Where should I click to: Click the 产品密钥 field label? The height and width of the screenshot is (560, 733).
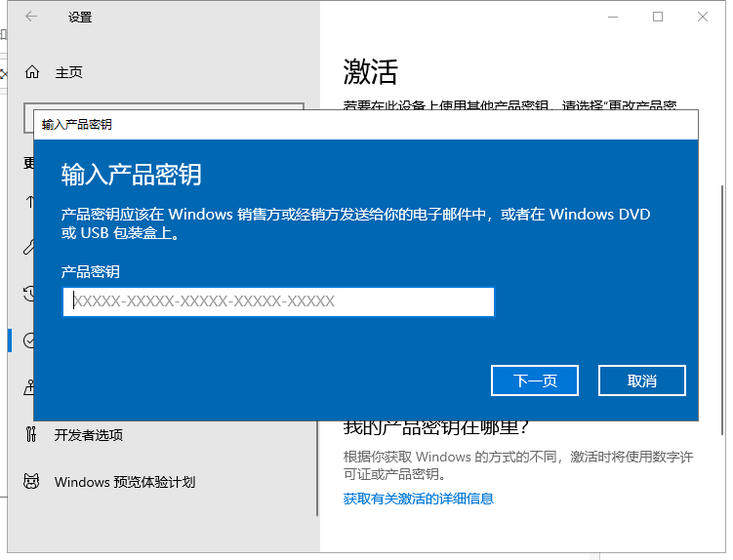[x=91, y=271]
